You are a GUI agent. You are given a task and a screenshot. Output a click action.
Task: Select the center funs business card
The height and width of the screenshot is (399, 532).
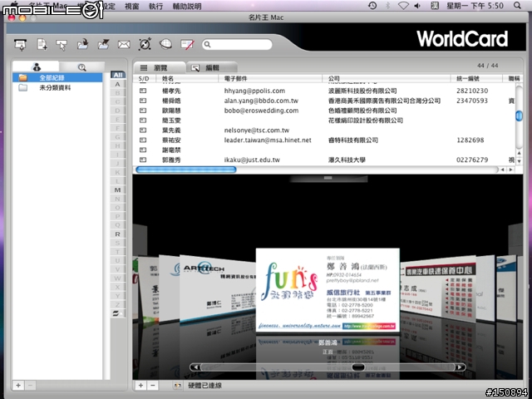(328, 290)
